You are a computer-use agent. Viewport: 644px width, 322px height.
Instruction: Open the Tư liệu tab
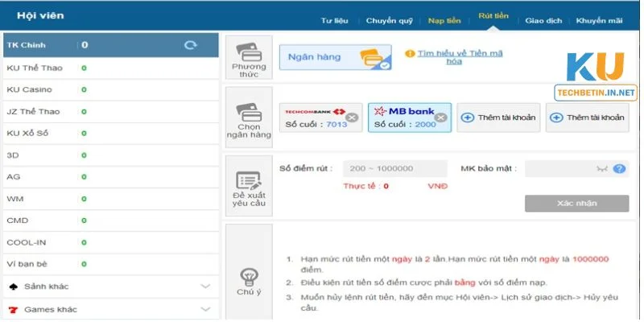335,21
